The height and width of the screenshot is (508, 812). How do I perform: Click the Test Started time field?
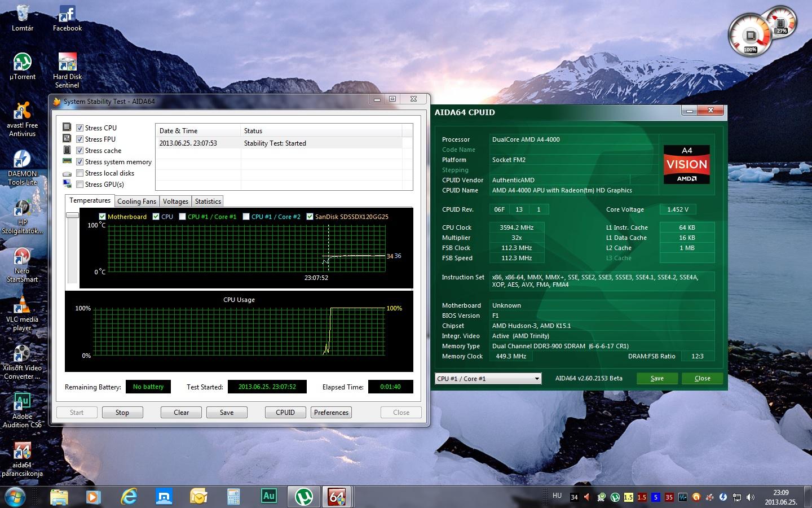[267, 387]
